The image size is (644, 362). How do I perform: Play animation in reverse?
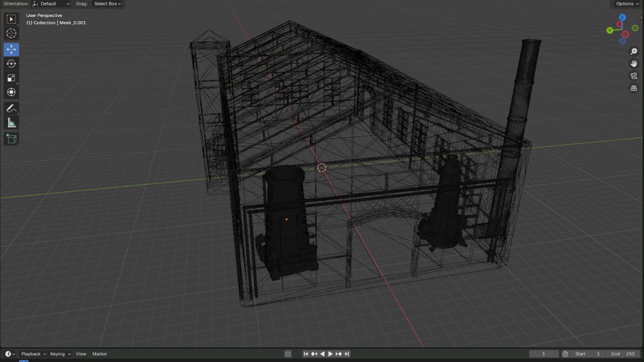pyautogui.click(x=322, y=354)
